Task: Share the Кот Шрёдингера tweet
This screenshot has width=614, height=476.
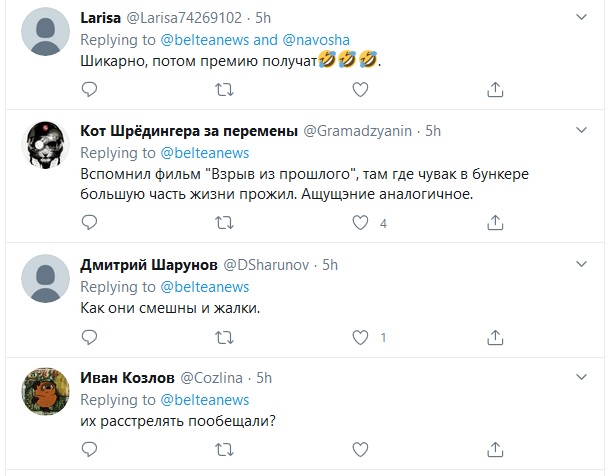Action: click(495, 223)
